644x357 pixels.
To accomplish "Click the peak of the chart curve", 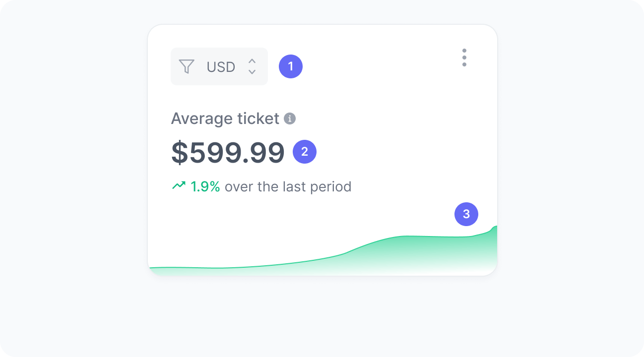I will pos(495,227).
